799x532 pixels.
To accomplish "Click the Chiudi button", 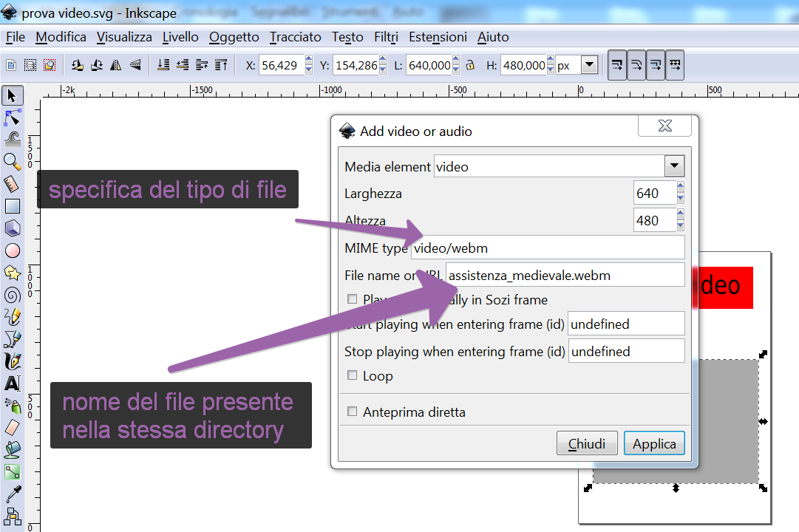I will pos(587,443).
